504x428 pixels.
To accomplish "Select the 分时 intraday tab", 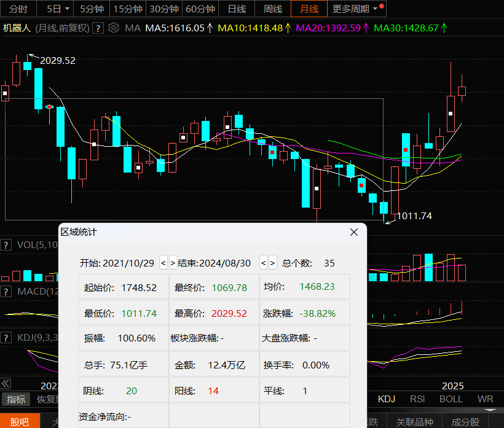I will click(19, 9).
